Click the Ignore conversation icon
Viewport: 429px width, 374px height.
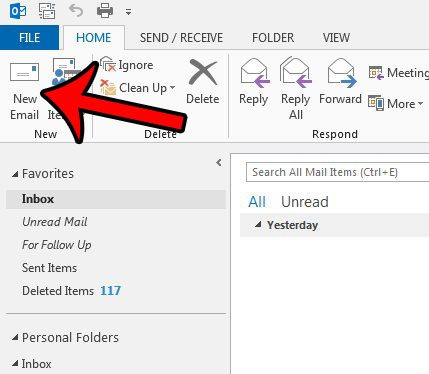108,64
